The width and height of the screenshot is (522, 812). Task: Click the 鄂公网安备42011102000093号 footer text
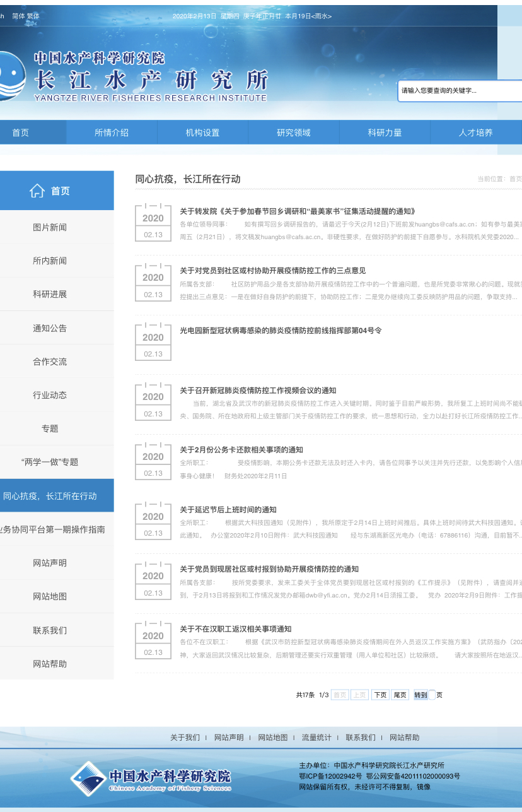pos(413,776)
